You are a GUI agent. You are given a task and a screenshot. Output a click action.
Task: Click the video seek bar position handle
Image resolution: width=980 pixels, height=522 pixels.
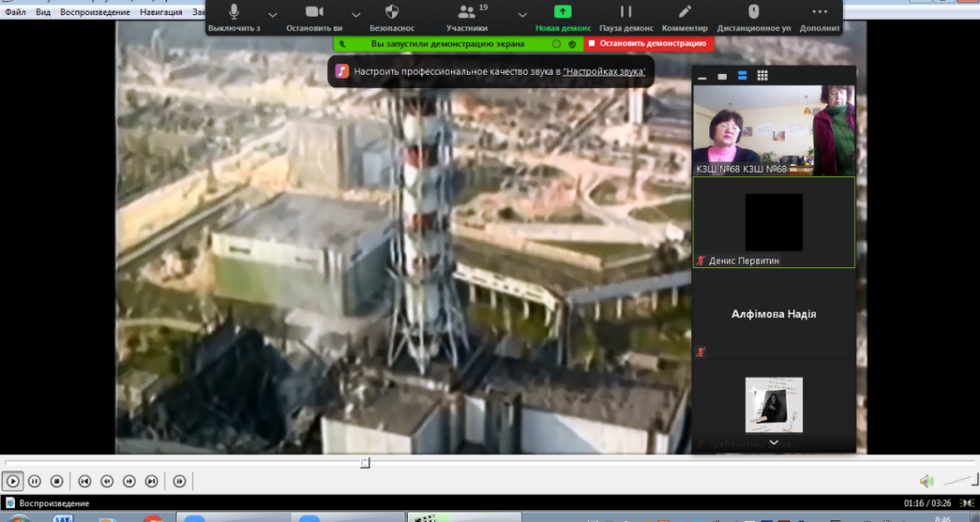365,462
